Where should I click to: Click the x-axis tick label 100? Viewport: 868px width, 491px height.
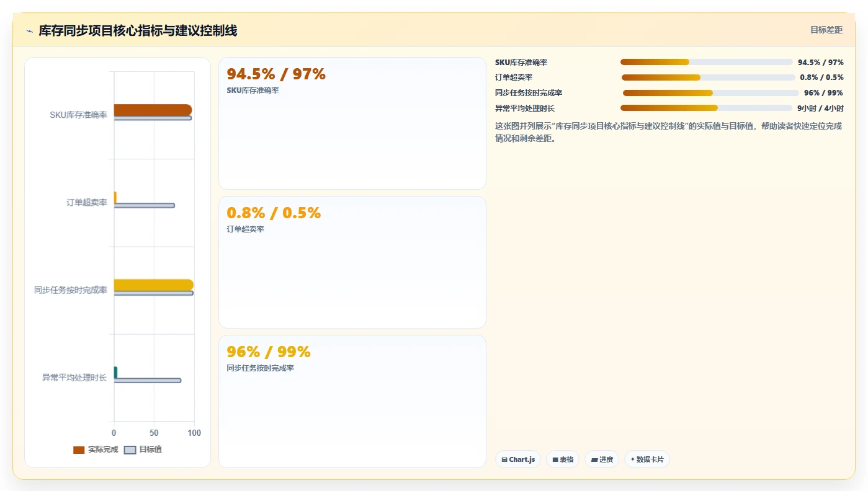tap(194, 433)
